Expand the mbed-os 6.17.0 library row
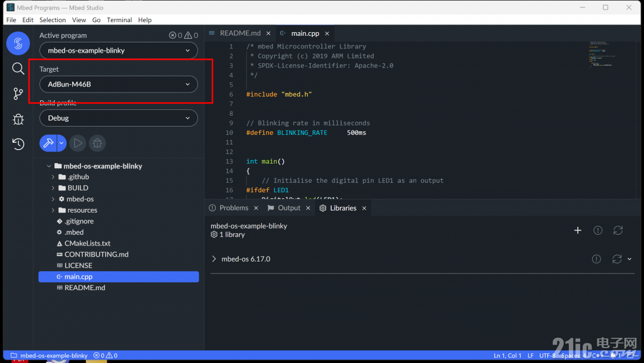The image size is (644, 363). 214,259
